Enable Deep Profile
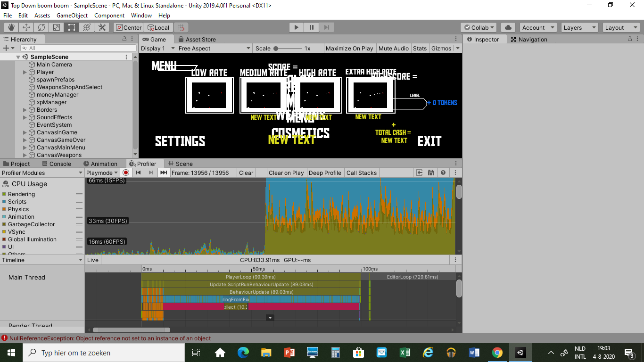Viewport: 644px width, 362px height. coord(325,173)
